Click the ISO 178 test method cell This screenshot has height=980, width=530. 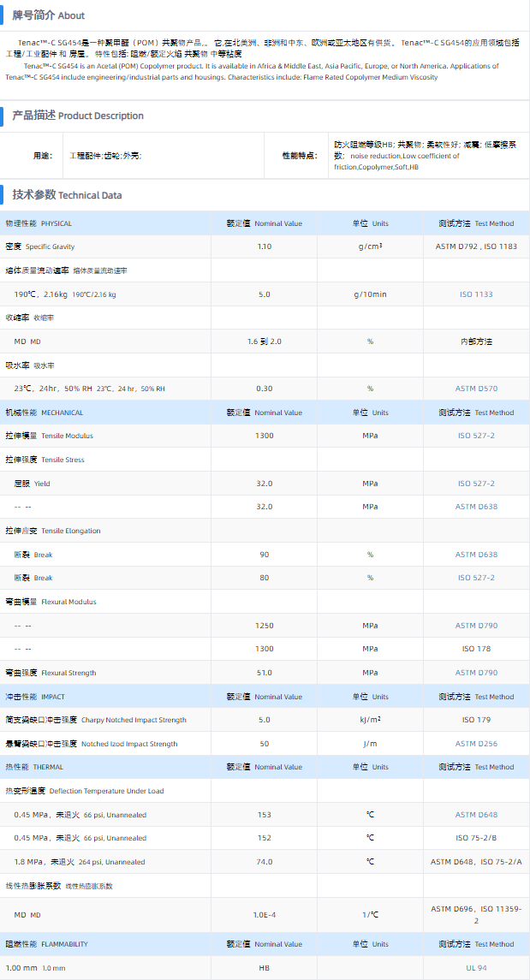(476, 650)
